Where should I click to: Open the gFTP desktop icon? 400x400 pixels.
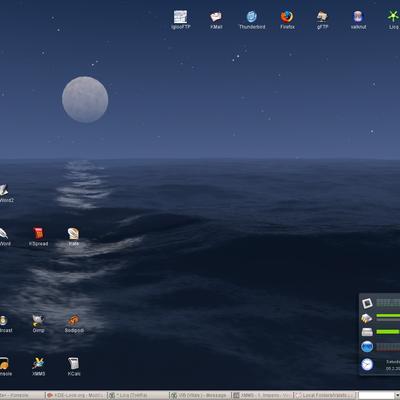pos(322,20)
